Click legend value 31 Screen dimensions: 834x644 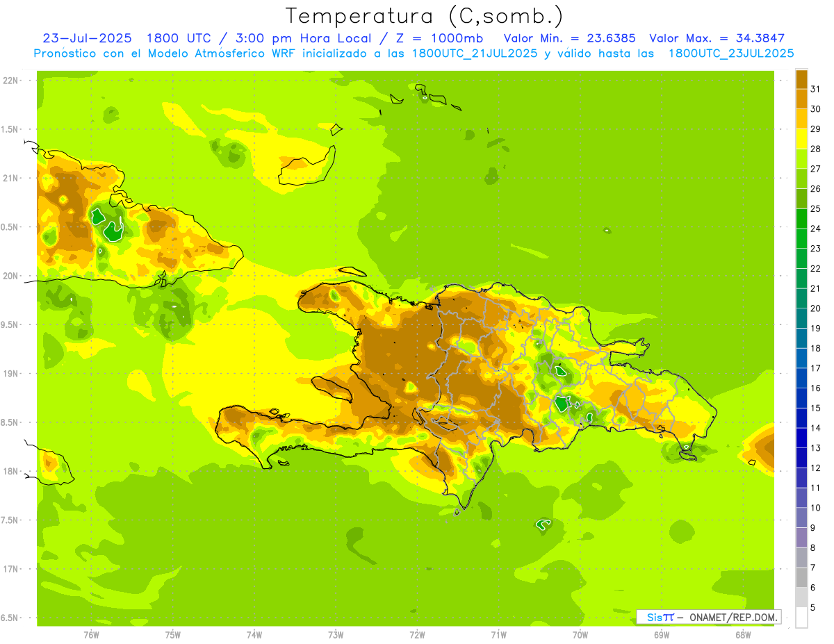tap(815, 88)
